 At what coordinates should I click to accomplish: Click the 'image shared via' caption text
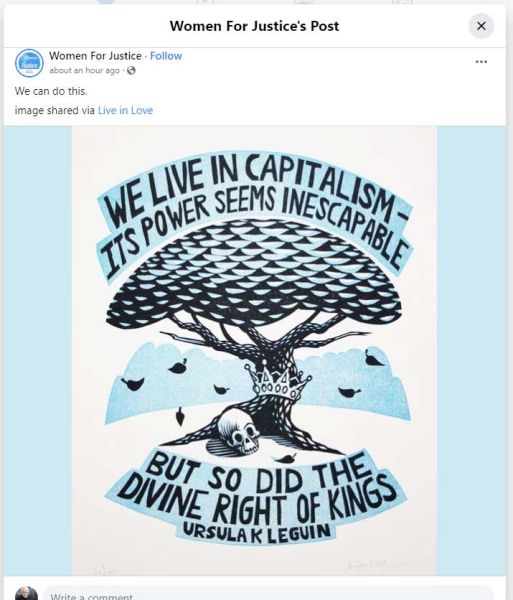coord(54,110)
